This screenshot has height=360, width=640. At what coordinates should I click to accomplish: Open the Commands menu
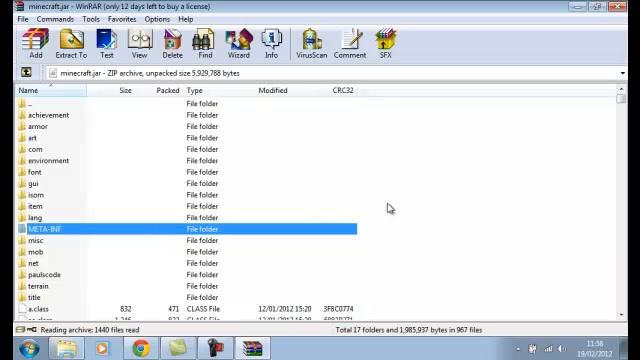point(55,19)
